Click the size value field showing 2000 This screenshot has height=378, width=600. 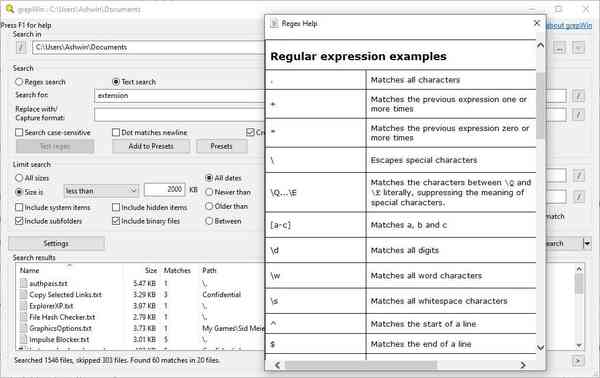tap(165, 190)
